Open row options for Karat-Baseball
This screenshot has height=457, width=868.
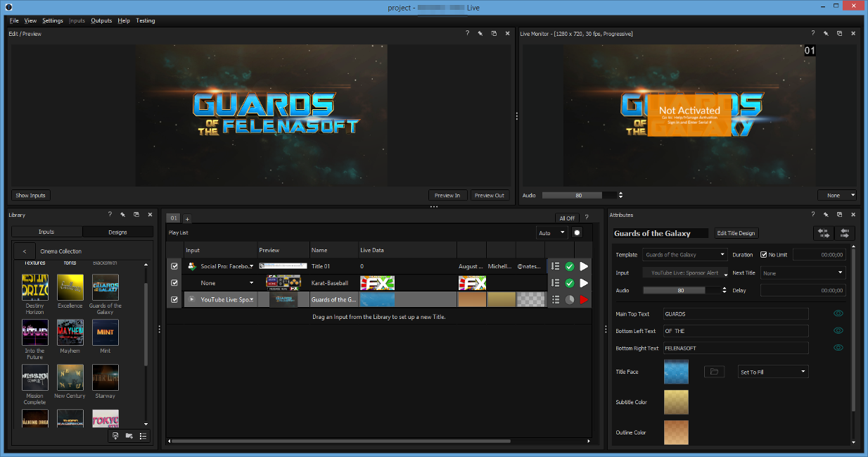[x=556, y=283]
